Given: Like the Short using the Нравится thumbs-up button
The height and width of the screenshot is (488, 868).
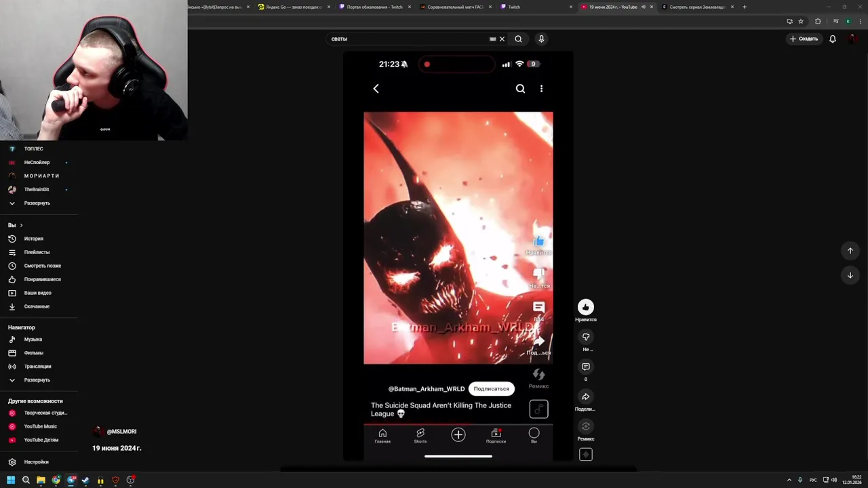Looking at the screenshot, I should 586,307.
